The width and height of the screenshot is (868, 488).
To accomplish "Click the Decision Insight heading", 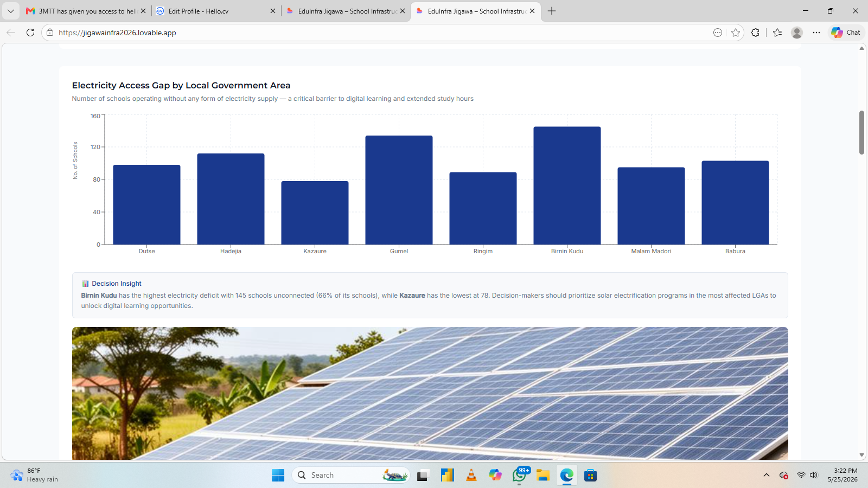I will [x=117, y=284].
